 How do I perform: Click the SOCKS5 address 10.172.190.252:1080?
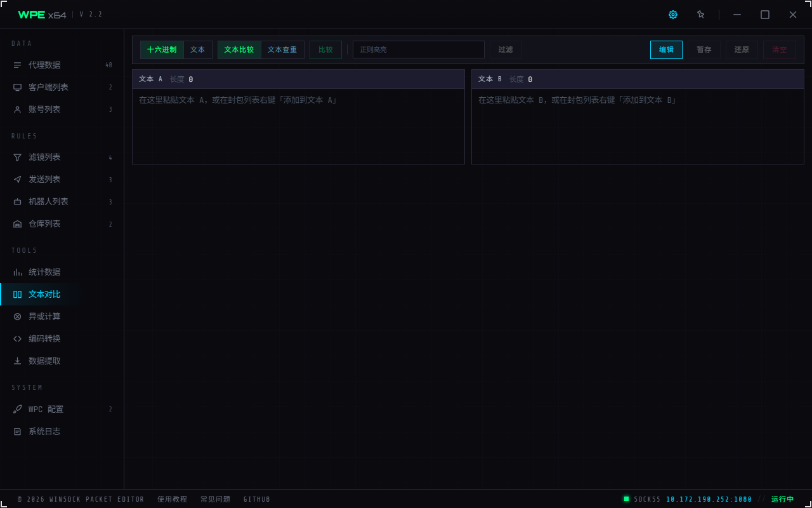coord(709,499)
